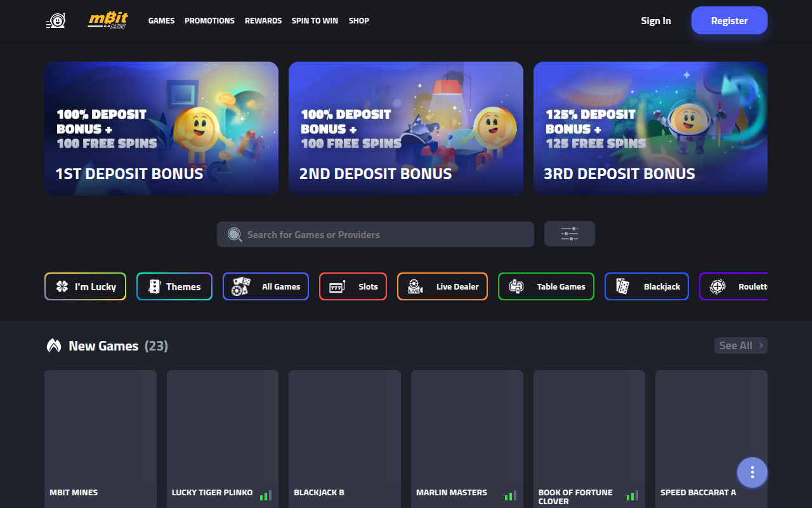Screen dimensions: 812x508
Task: Click the floating three-dot action button
Action: pyautogui.click(x=752, y=472)
